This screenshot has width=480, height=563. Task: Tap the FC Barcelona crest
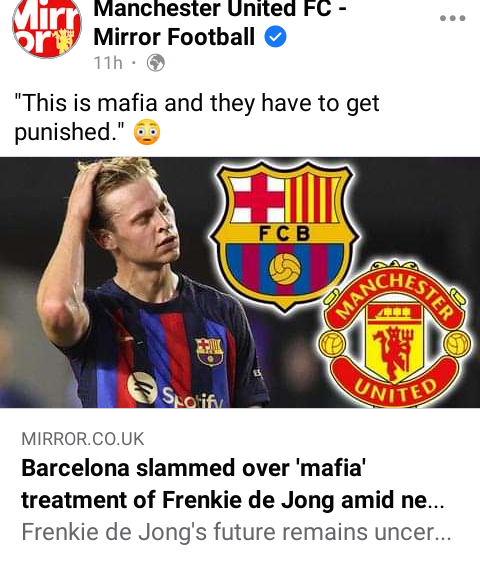[284, 236]
